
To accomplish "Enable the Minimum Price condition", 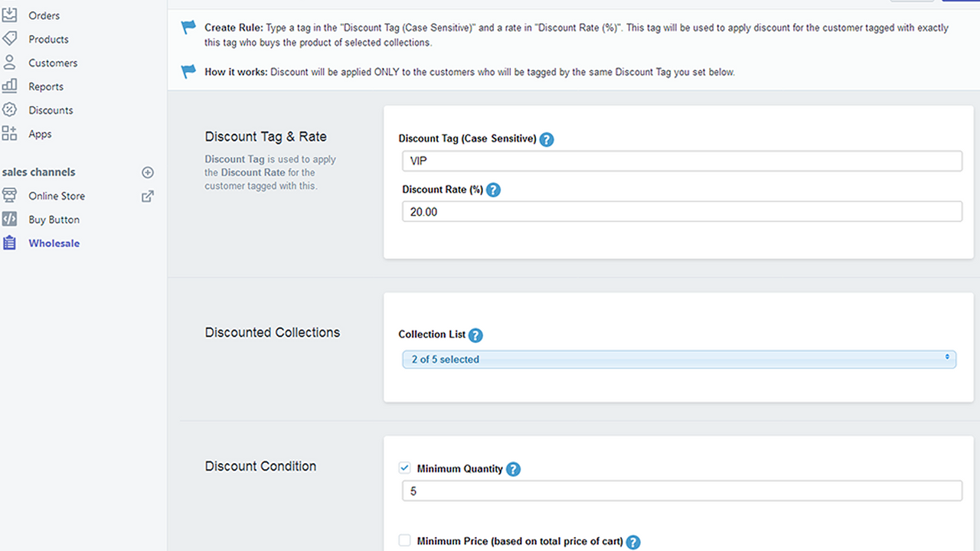I will 404,540.
